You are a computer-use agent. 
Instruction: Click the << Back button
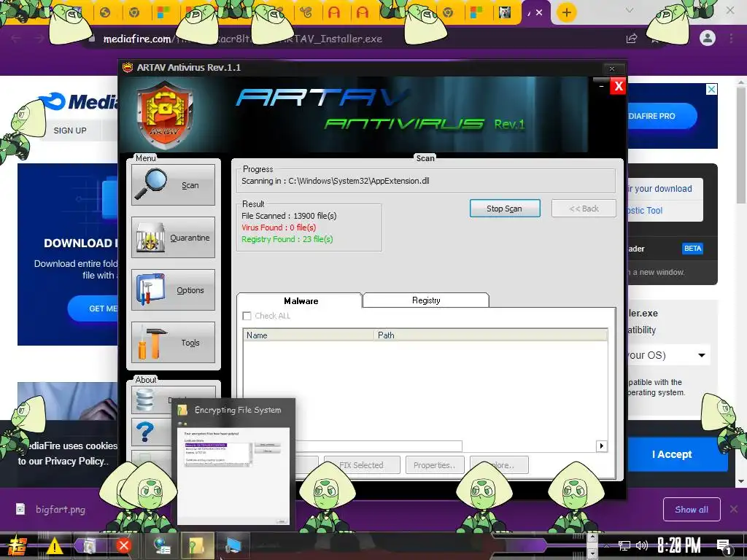point(584,209)
